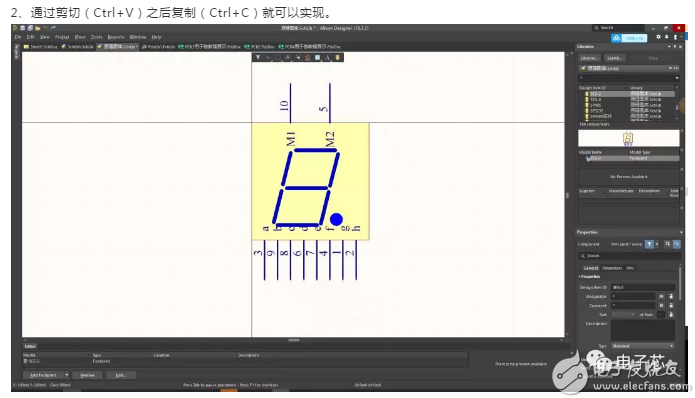Open the Libraries panel options dropdown

(x=669, y=47)
